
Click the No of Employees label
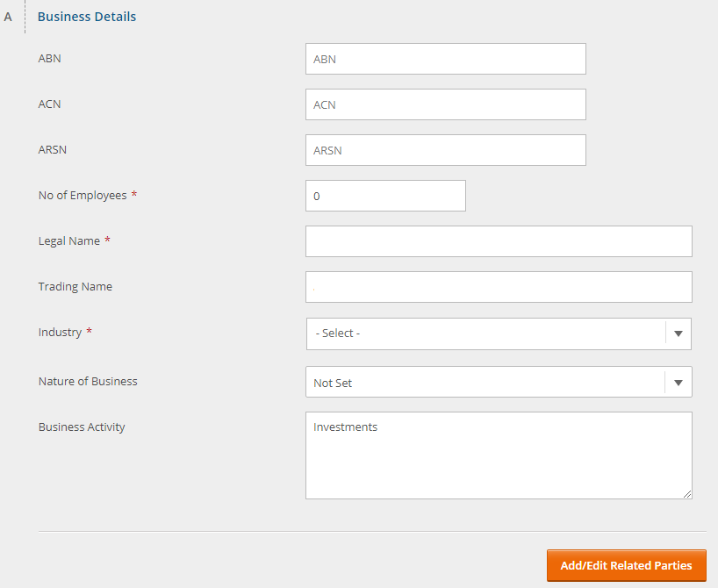click(83, 196)
